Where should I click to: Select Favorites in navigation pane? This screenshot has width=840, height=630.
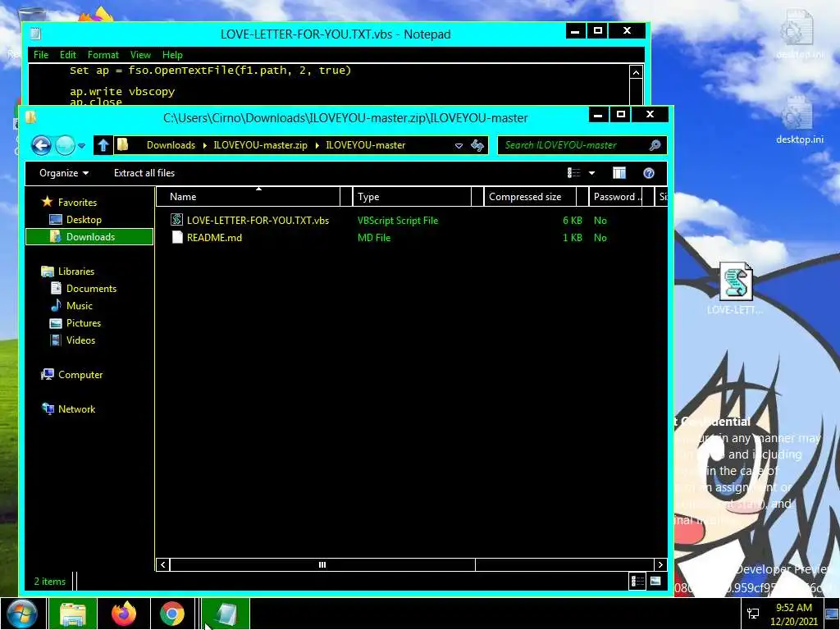pos(77,202)
